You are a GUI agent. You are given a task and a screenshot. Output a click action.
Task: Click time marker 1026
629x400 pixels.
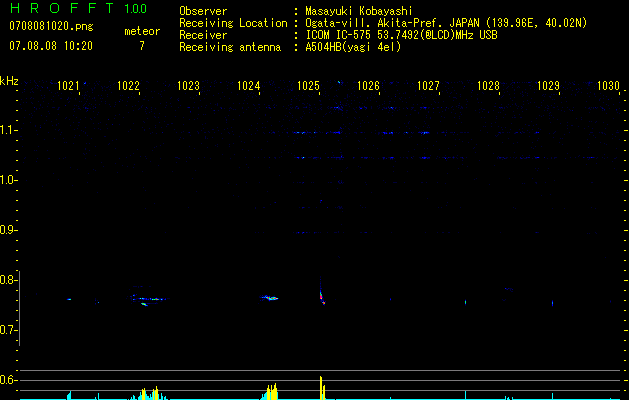click(368, 86)
